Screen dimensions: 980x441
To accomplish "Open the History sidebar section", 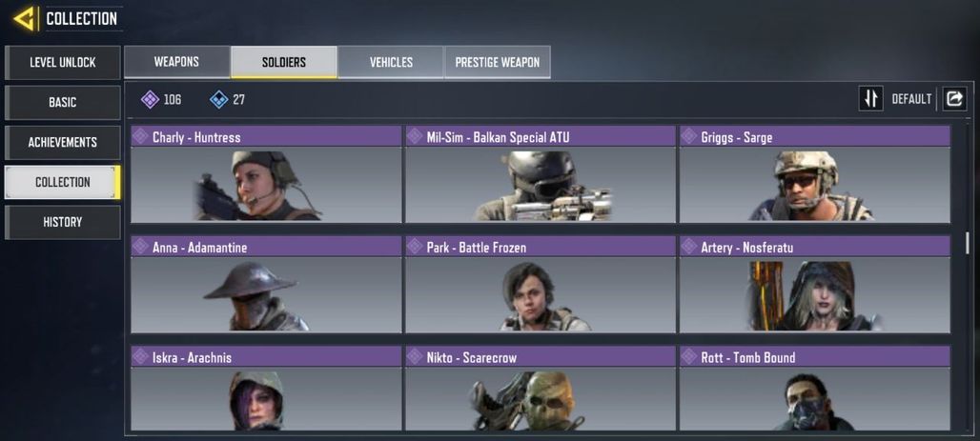I will 63,222.
